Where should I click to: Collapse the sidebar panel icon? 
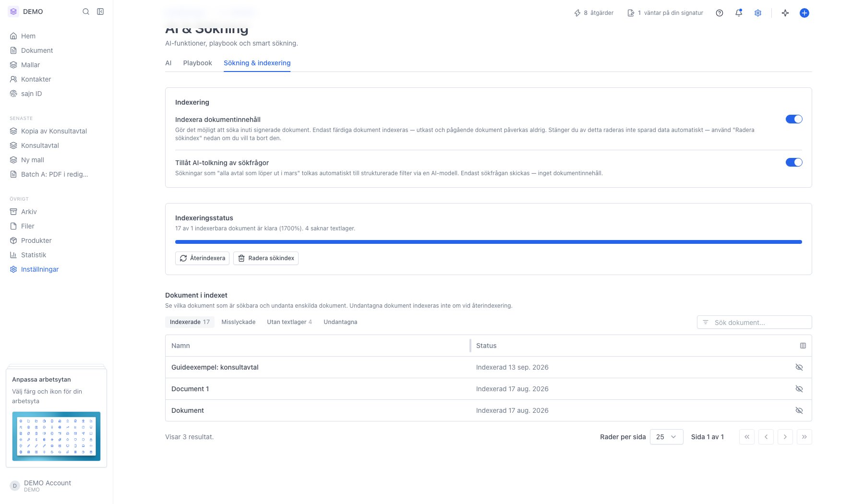tap(100, 12)
